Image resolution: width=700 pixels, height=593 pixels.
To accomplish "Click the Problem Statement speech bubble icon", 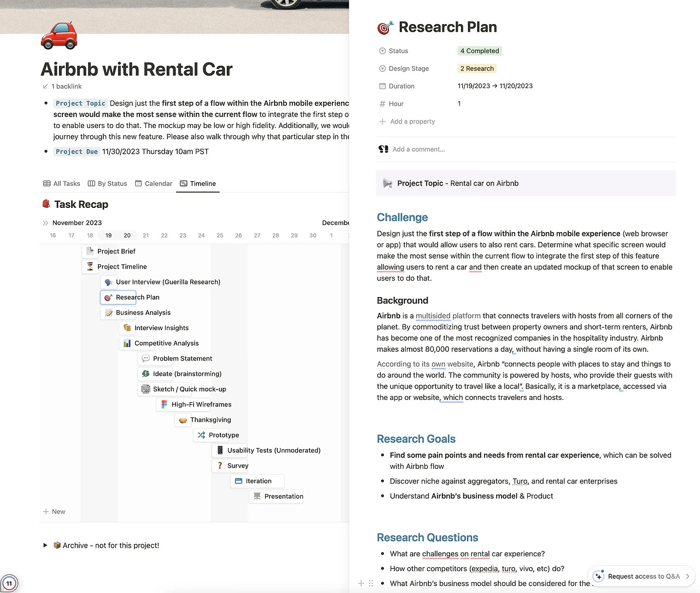I will pyautogui.click(x=146, y=358).
